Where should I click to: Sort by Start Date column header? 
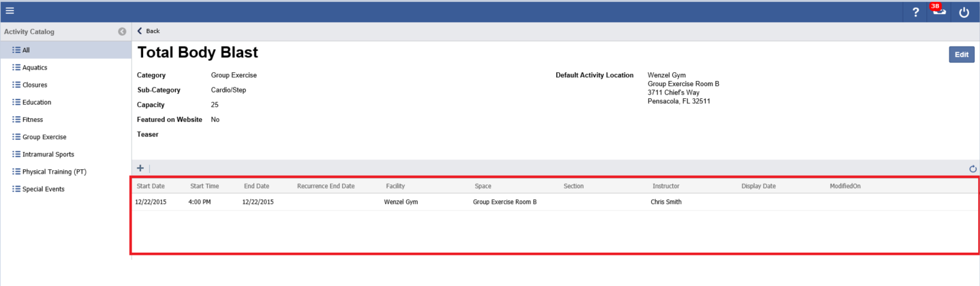151,186
